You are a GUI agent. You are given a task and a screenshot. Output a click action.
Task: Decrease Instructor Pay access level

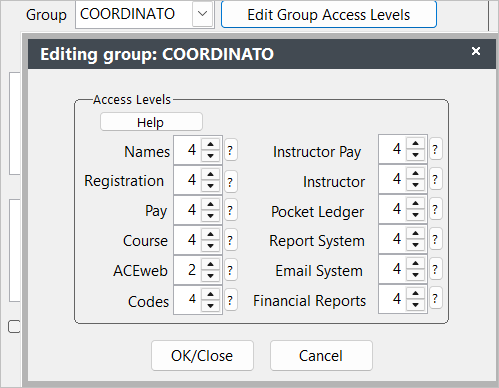click(415, 155)
